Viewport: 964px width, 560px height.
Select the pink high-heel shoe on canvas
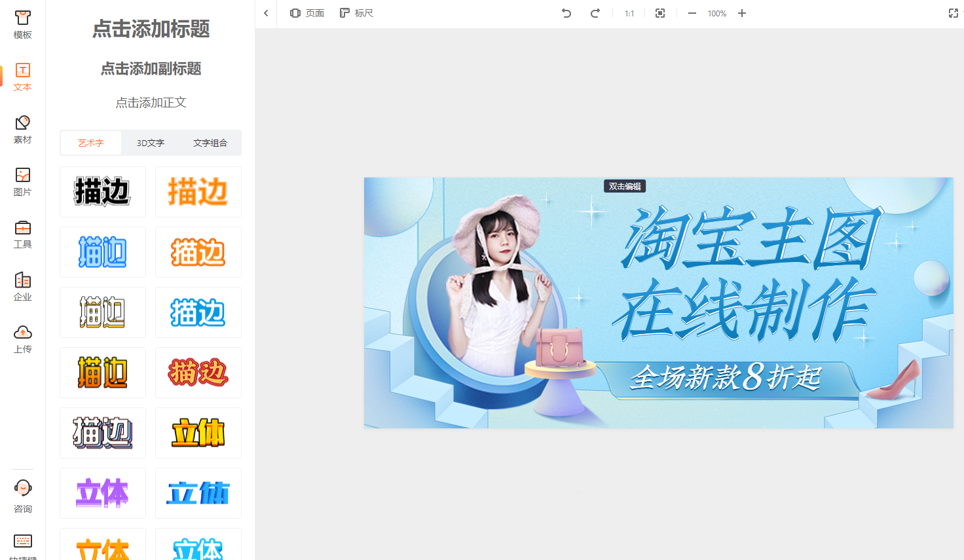click(893, 380)
